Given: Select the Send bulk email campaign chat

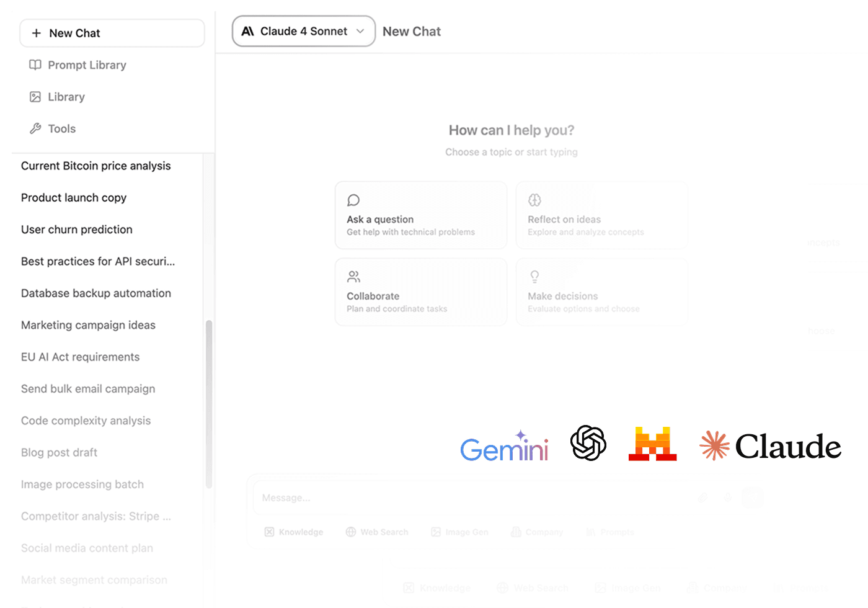Looking at the screenshot, I should [88, 389].
